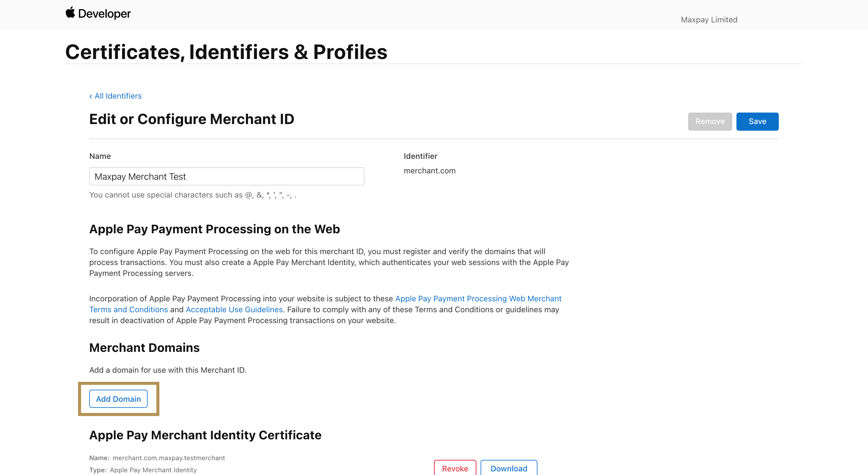This screenshot has height=475, width=868.
Task: Click the Add Domain button
Action: [x=118, y=399]
